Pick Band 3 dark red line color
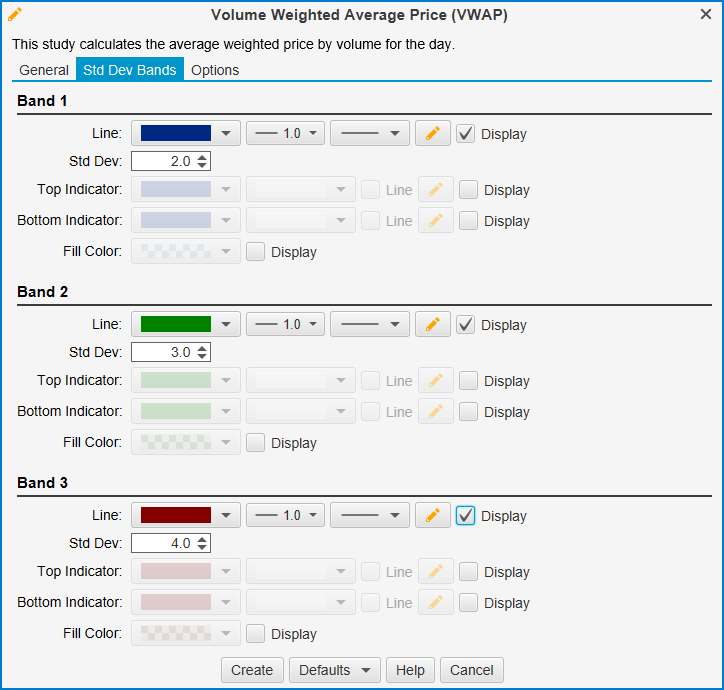Image resolution: width=724 pixels, height=690 pixels. (x=176, y=516)
